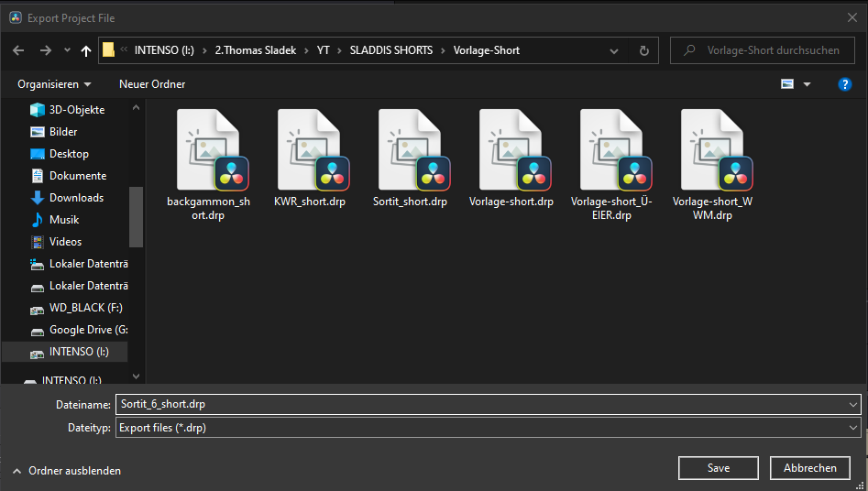Expand the address bar path history dropdown
This screenshot has height=491, width=868.
[x=614, y=50]
